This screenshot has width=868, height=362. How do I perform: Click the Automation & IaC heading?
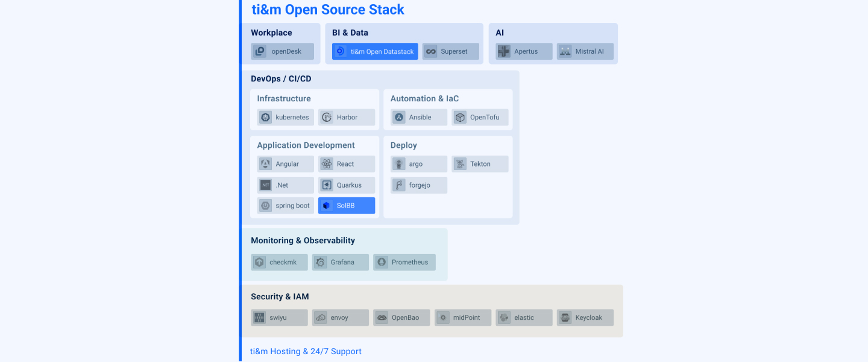[424, 98]
